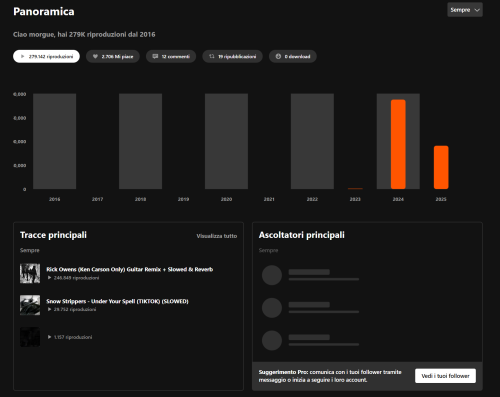Click the Sempre label under Ascoltatori principali
This screenshot has height=397, width=500.
click(x=268, y=250)
